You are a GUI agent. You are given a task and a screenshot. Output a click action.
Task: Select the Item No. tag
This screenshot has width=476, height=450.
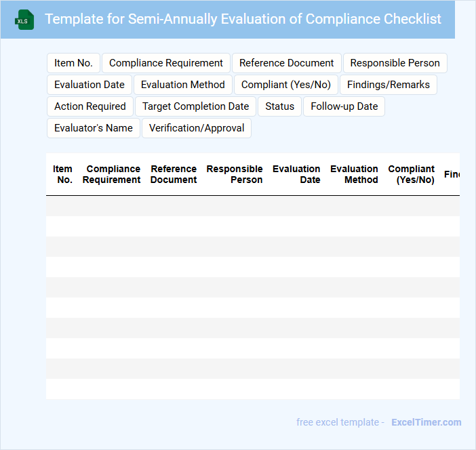73,63
